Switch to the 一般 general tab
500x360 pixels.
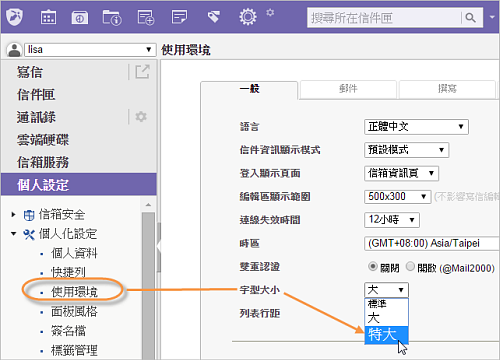[x=249, y=89]
